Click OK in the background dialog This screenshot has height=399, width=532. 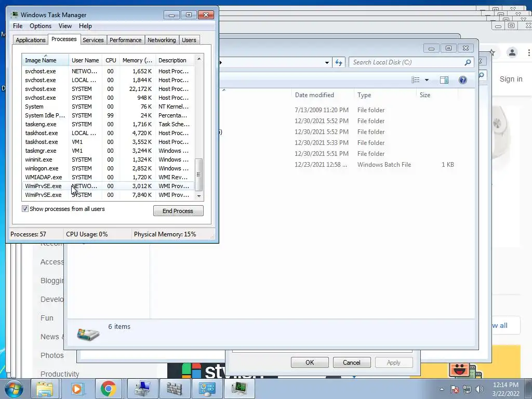pyautogui.click(x=310, y=362)
